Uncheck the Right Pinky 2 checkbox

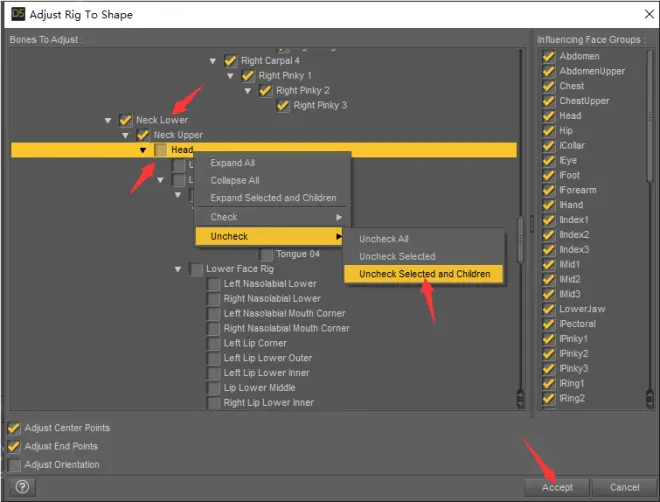266,90
